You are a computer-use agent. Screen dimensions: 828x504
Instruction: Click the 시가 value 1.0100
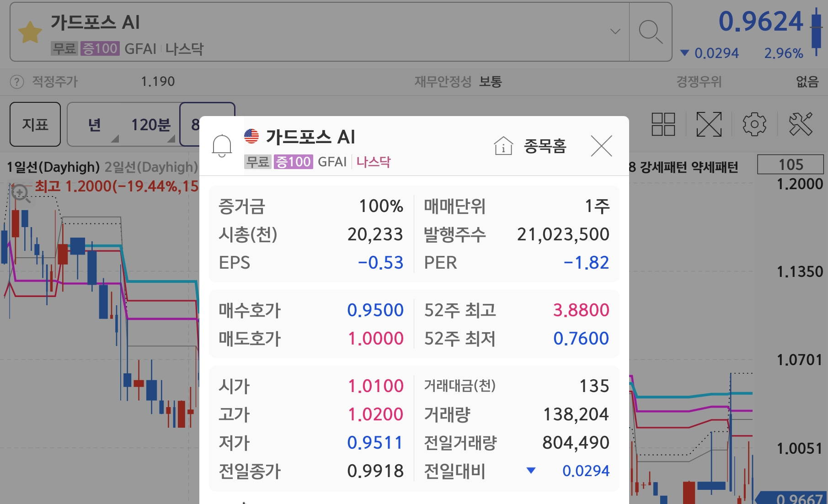(x=376, y=386)
